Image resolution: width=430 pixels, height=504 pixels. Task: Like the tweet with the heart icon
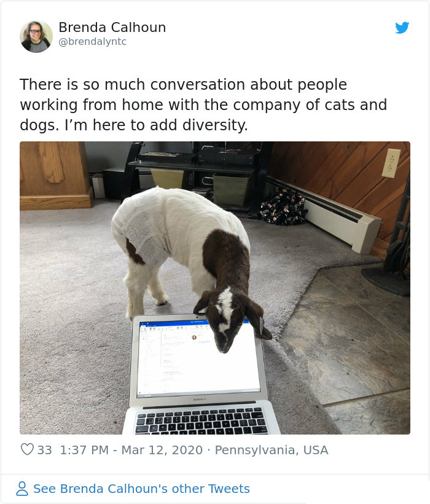click(x=27, y=449)
